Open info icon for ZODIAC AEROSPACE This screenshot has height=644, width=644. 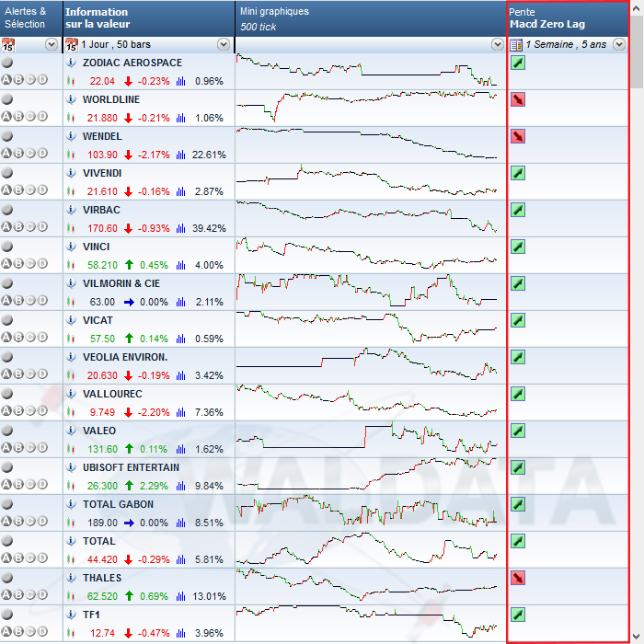[71, 63]
